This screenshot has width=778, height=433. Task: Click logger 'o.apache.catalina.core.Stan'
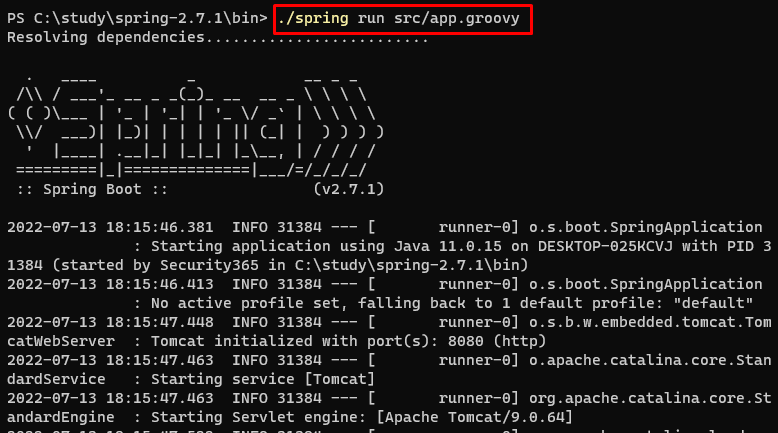(x=650, y=360)
